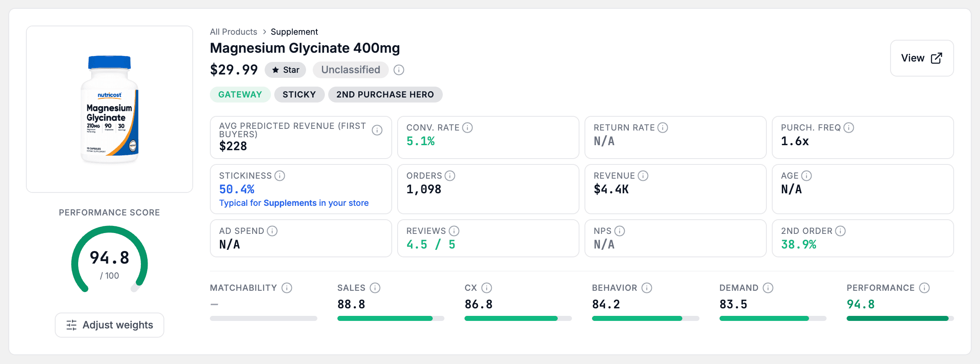Click the Orders info icon
Screen dimensions: 980x364
coord(450,176)
